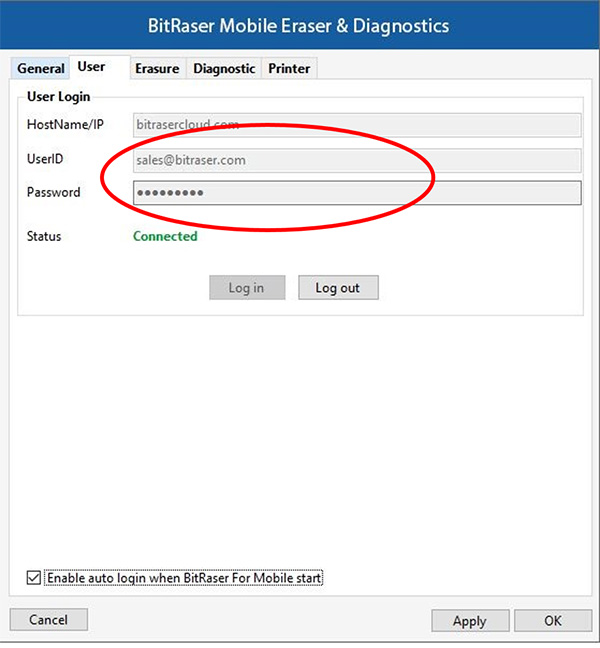The width and height of the screenshot is (600, 648).
Task: Click the Enable auto login label text
Action: (x=184, y=578)
